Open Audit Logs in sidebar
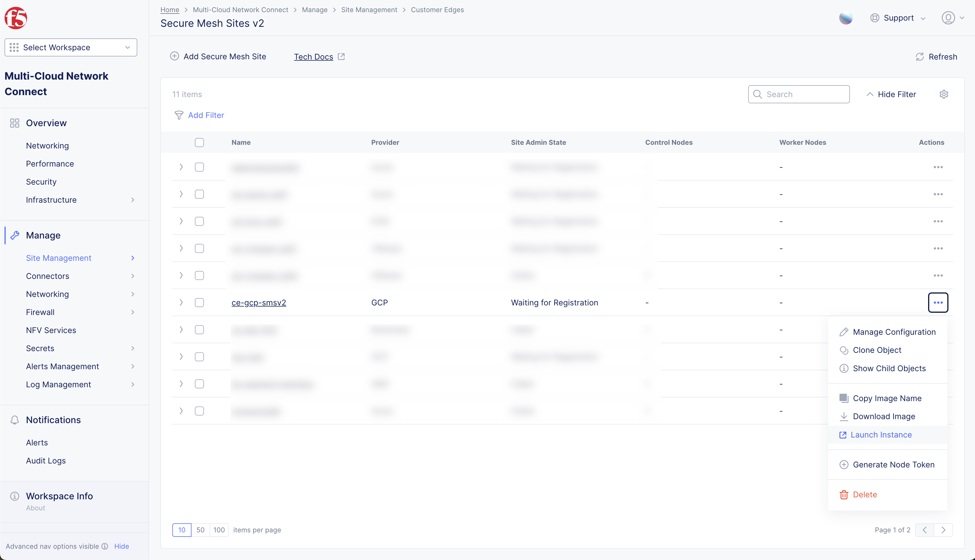The height and width of the screenshot is (560, 975). 46,461
